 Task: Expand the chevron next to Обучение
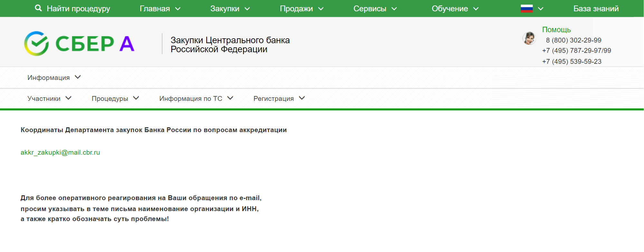[476, 9]
